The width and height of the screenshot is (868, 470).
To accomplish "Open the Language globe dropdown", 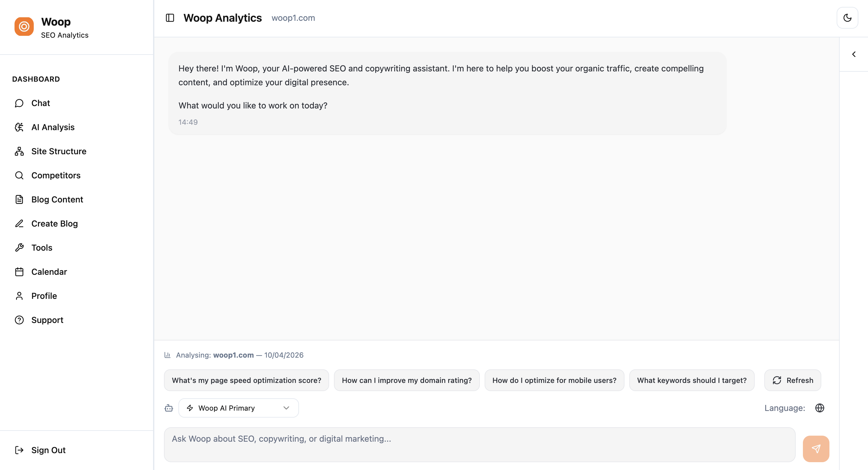I will click(820, 408).
